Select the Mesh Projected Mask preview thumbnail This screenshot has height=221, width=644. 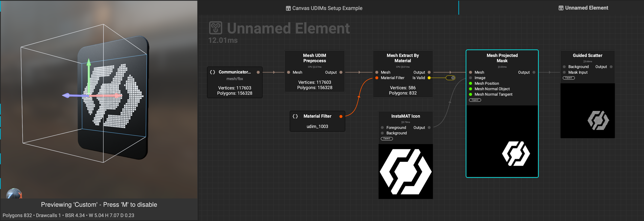[502, 141]
